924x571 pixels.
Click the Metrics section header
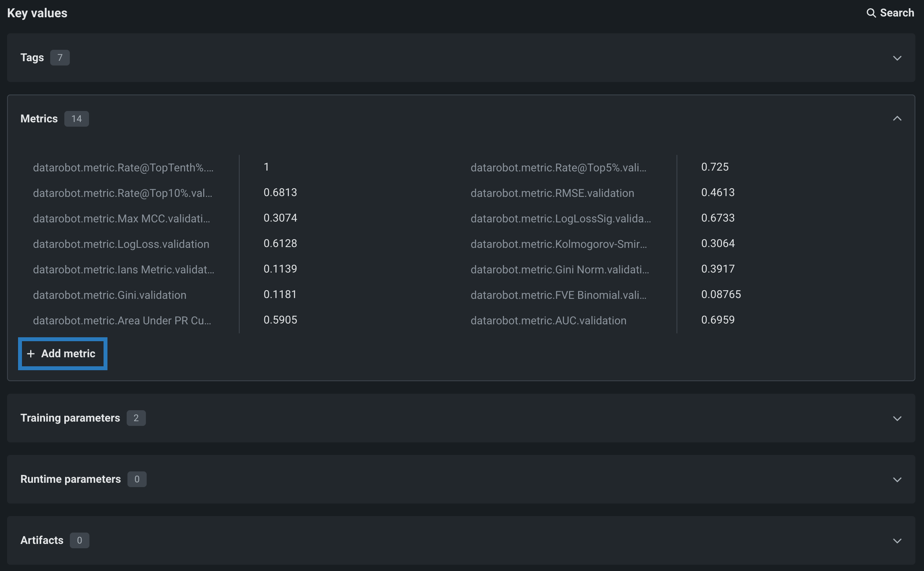pyautogui.click(x=39, y=119)
